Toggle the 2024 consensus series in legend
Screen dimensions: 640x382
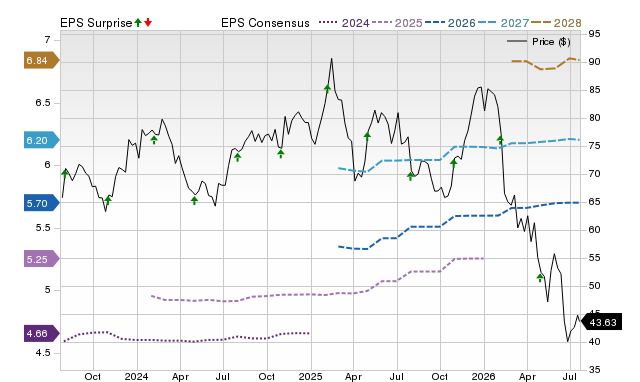344,23
